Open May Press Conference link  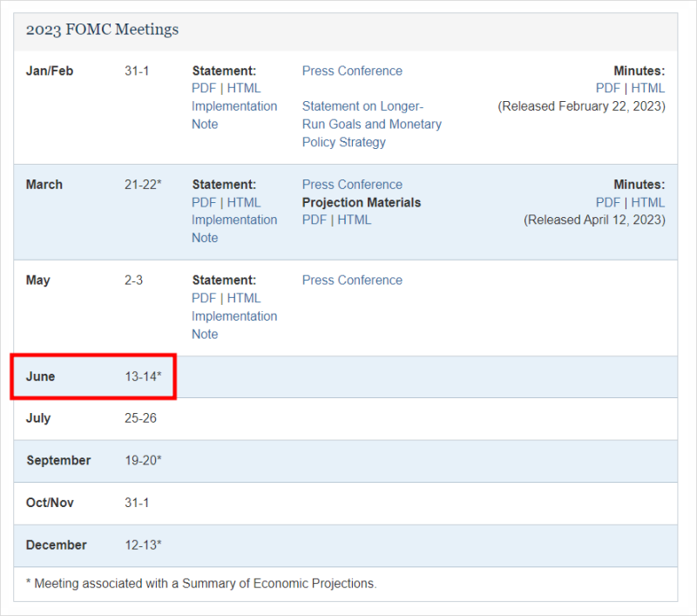(x=352, y=281)
